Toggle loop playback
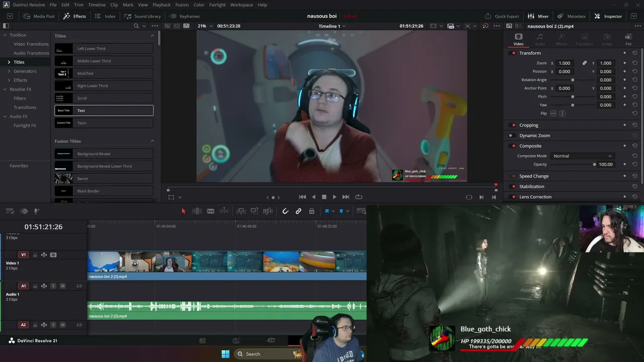The image size is (644, 362). click(x=359, y=197)
